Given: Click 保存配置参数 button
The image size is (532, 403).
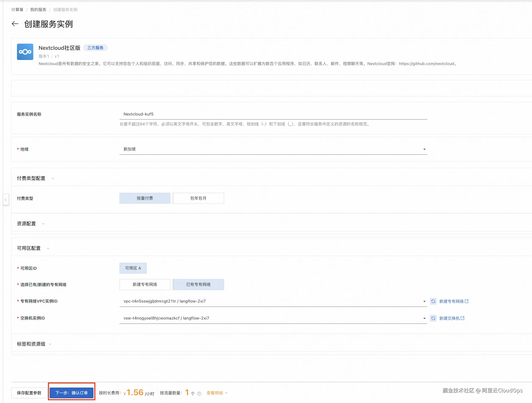Looking at the screenshot, I should (x=29, y=393).
